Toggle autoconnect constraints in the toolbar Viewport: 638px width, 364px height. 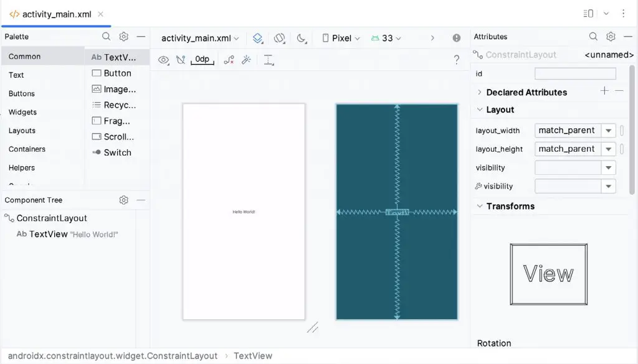181,60
